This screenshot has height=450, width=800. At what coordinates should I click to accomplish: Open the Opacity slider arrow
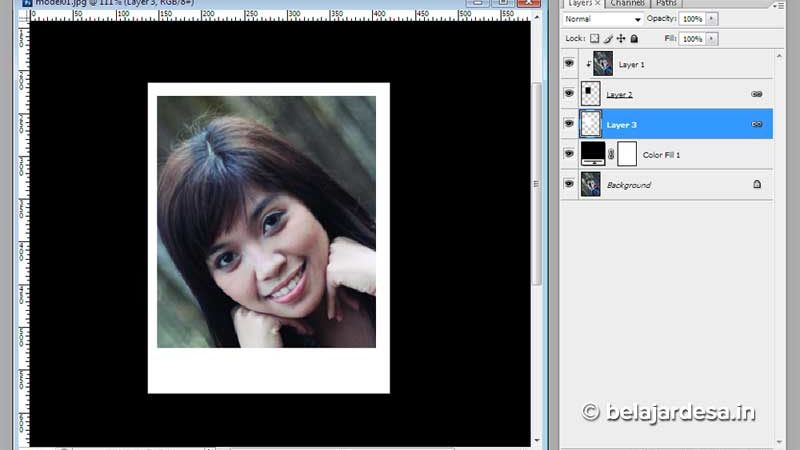pos(712,19)
